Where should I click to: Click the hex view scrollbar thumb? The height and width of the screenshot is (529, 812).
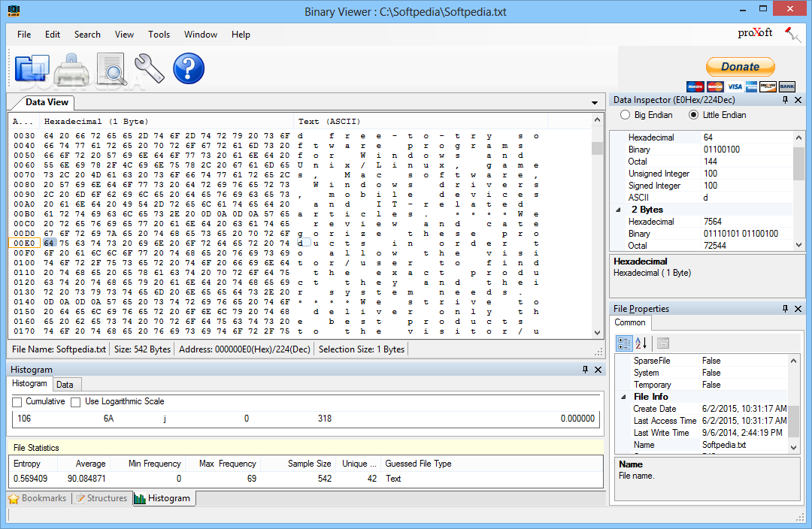pos(597,149)
